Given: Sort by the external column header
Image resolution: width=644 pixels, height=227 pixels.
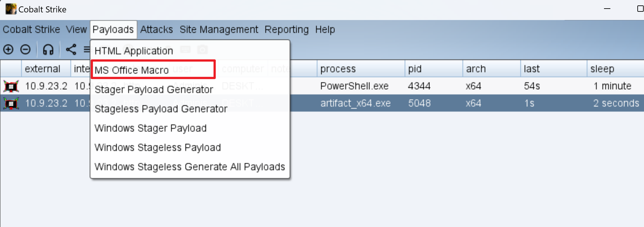Looking at the screenshot, I should pos(46,69).
